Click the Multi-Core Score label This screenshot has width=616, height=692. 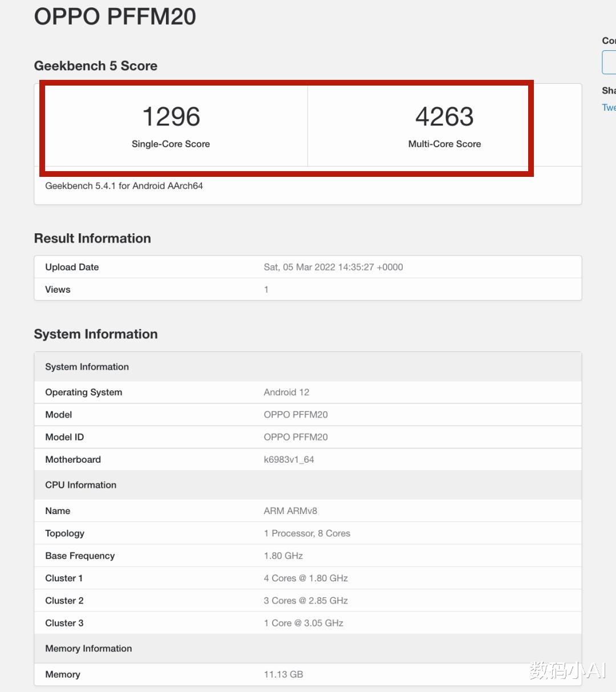pyautogui.click(x=444, y=144)
